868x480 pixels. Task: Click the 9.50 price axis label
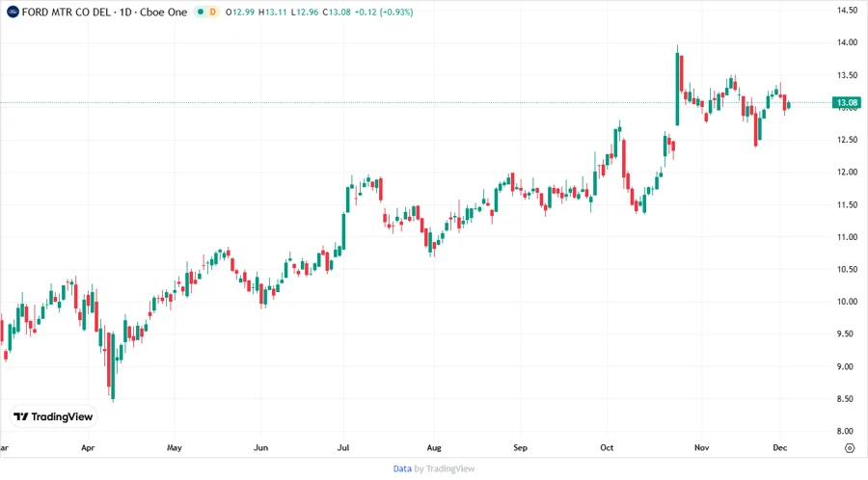pos(847,334)
